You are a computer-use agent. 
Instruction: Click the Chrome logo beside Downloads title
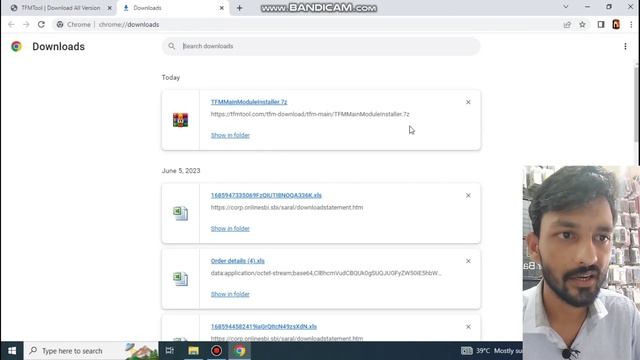[x=16, y=47]
